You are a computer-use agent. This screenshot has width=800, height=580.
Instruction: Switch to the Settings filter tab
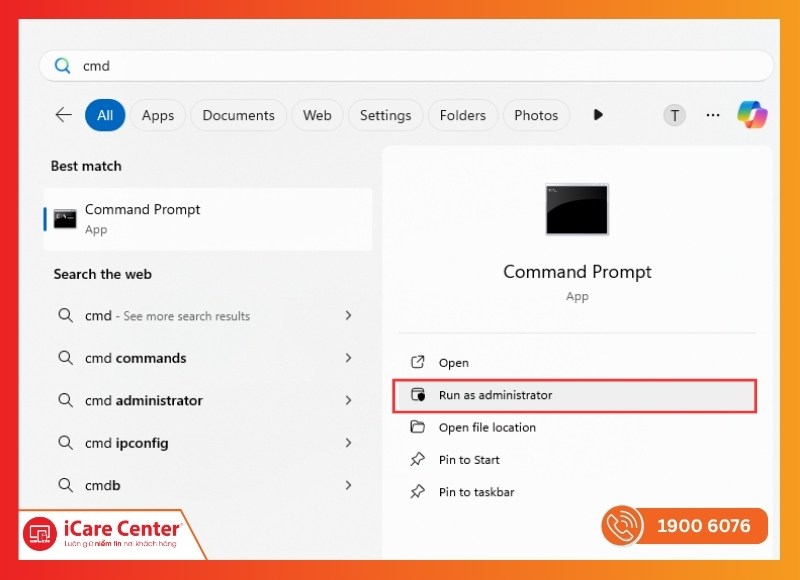[385, 115]
